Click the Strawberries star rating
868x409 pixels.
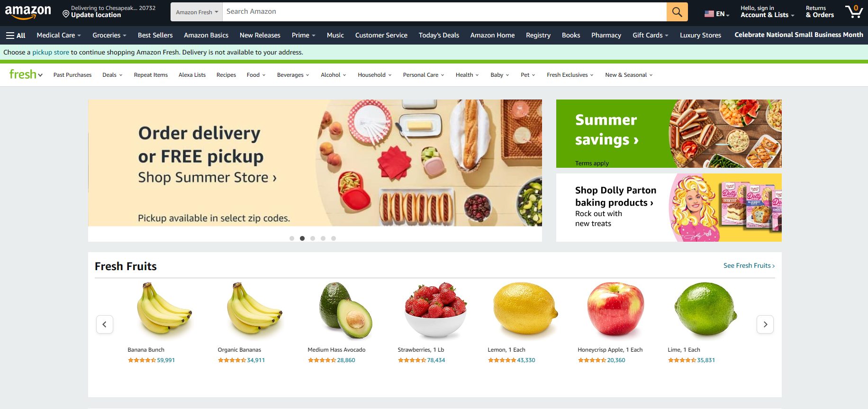click(412, 360)
